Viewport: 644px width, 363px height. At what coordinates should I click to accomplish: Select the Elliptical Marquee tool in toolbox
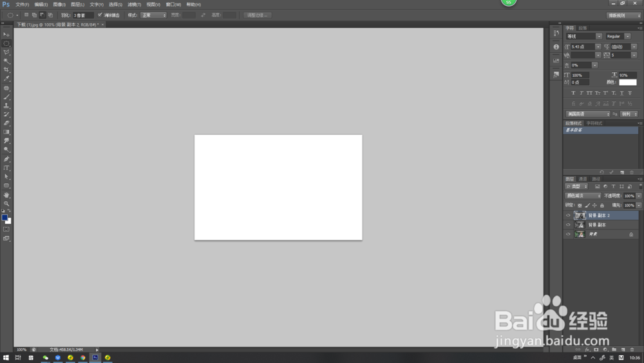6,44
